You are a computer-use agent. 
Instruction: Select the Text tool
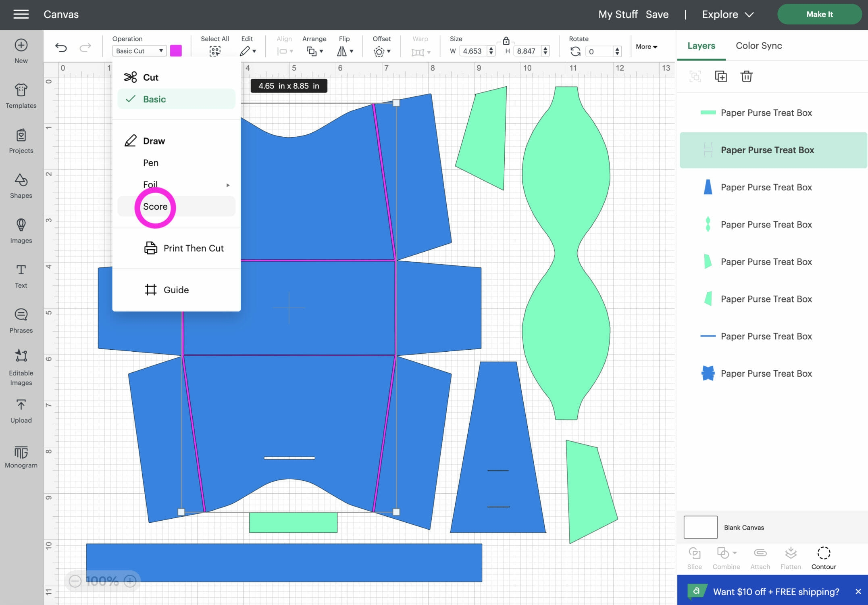[21, 275]
